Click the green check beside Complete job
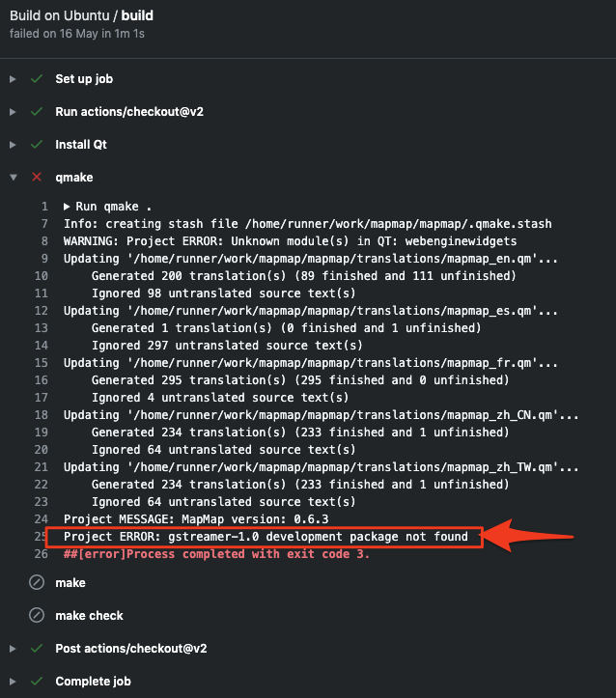This screenshot has height=698, width=616. [x=37, y=681]
